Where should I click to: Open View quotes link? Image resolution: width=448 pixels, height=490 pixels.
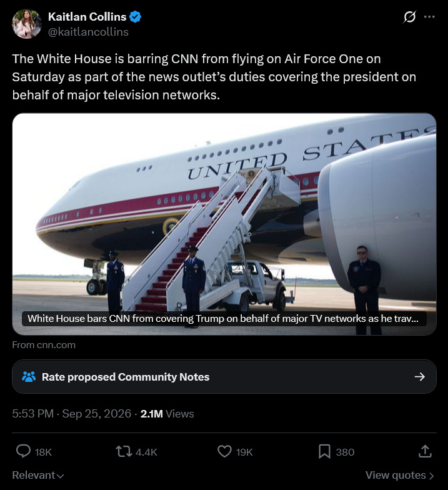click(400, 475)
